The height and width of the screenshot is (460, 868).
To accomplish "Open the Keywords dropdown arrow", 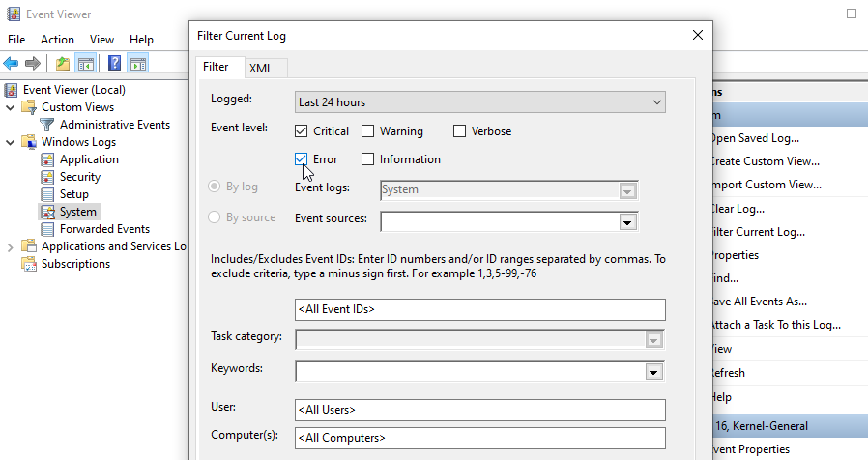I will pos(654,372).
